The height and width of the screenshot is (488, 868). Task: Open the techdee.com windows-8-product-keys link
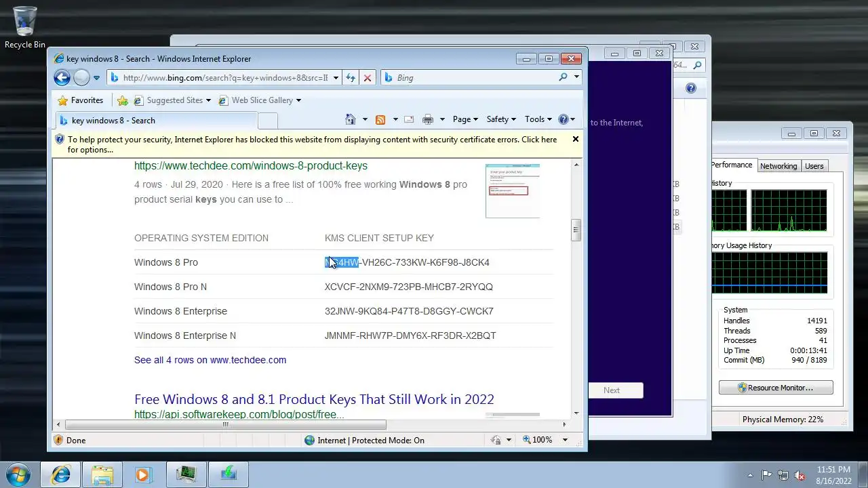pos(251,165)
